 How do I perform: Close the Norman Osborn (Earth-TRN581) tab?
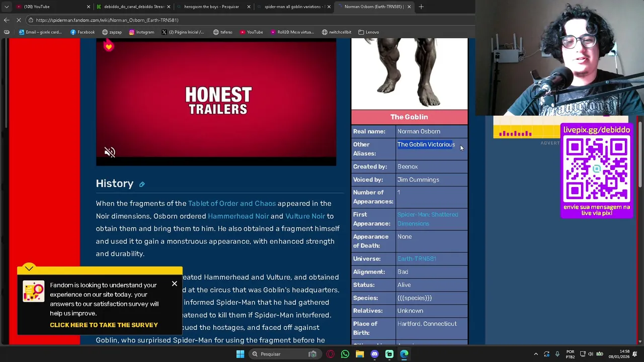click(x=409, y=7)
